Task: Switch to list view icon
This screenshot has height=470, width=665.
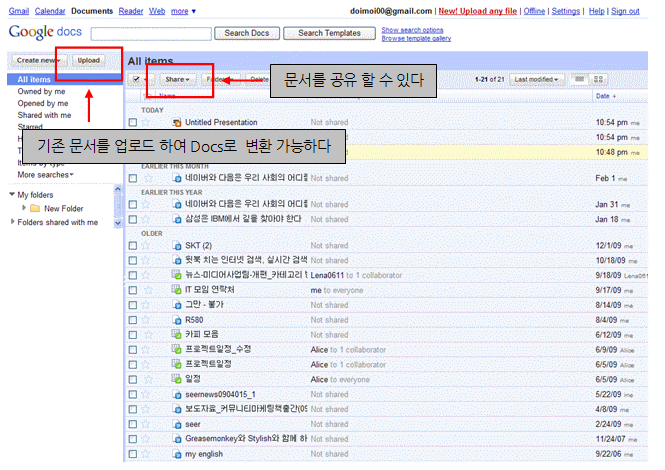Action: point(580,79)
